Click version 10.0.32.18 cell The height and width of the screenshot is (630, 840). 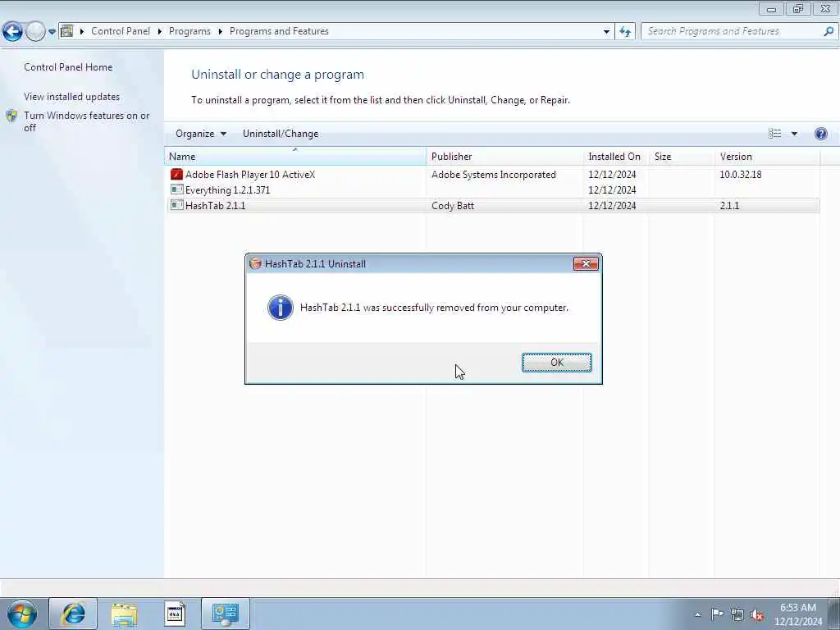741,175
